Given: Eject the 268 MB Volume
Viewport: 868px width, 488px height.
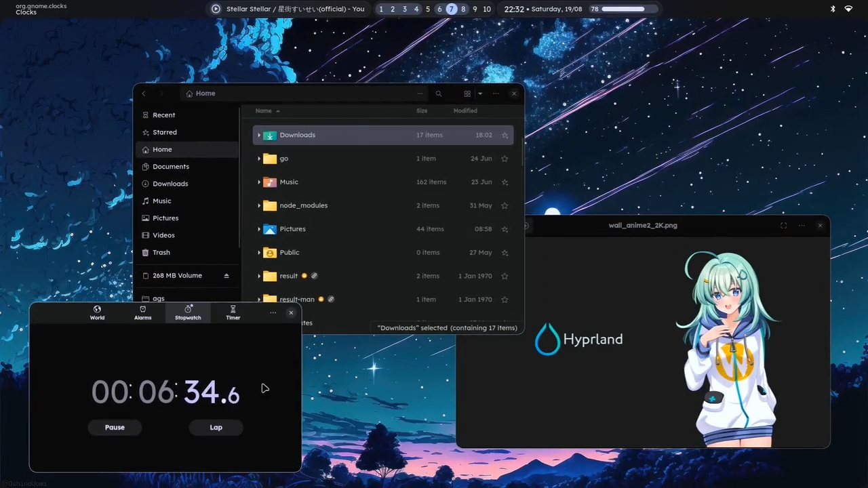Looking at the screenshot, I should point(226,276).
